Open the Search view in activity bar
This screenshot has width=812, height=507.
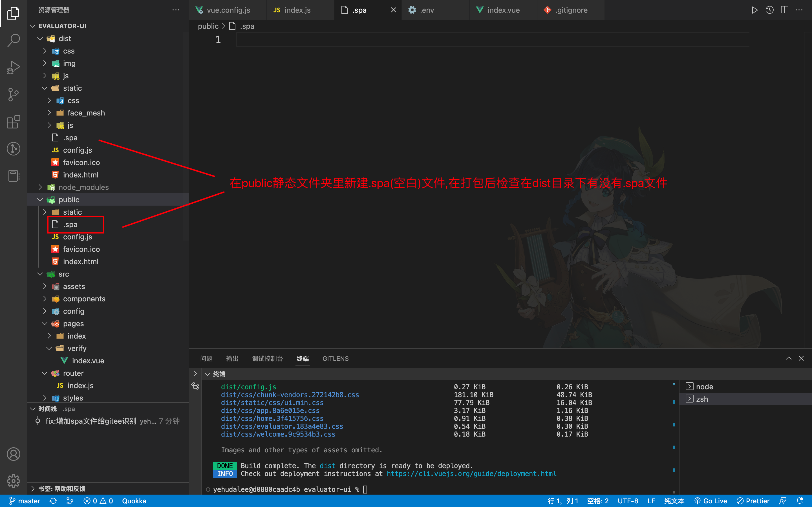[14, 40]
